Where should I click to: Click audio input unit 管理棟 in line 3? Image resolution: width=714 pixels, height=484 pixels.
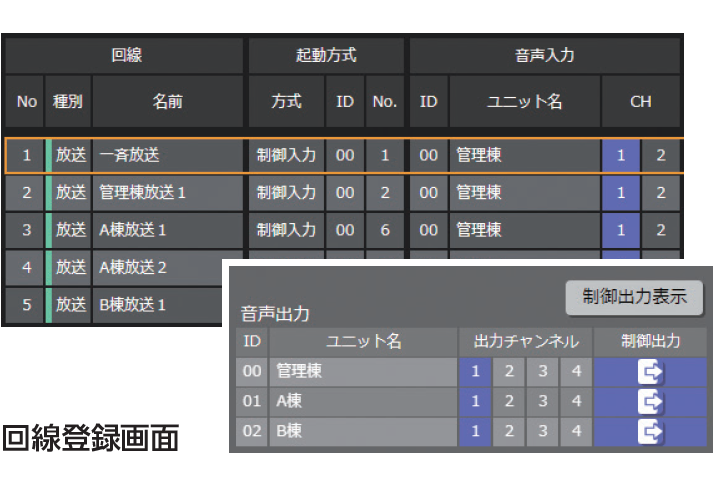(525, 230)
